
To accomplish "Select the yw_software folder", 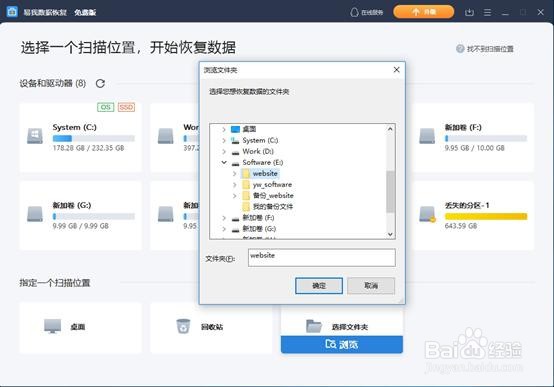I will point(272,184).
